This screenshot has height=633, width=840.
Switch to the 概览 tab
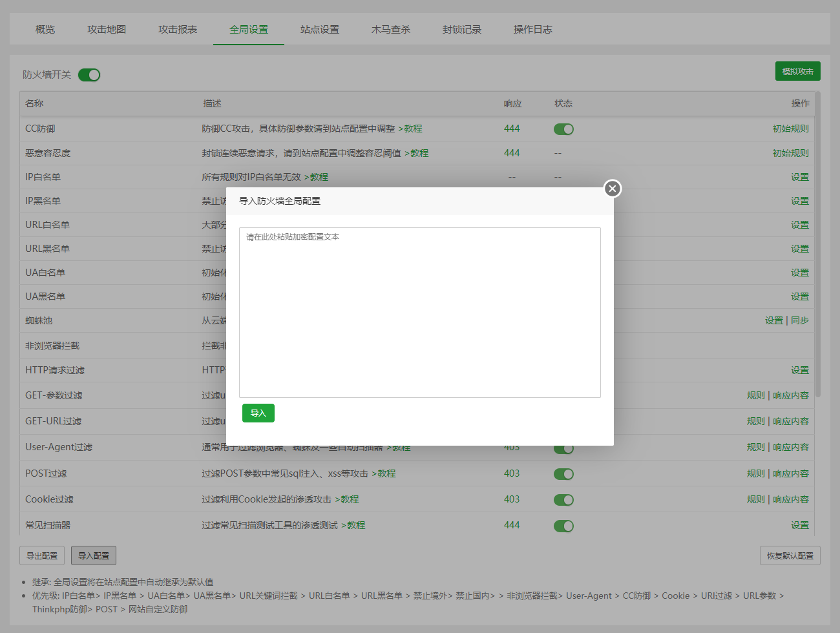tap(45, 30)
